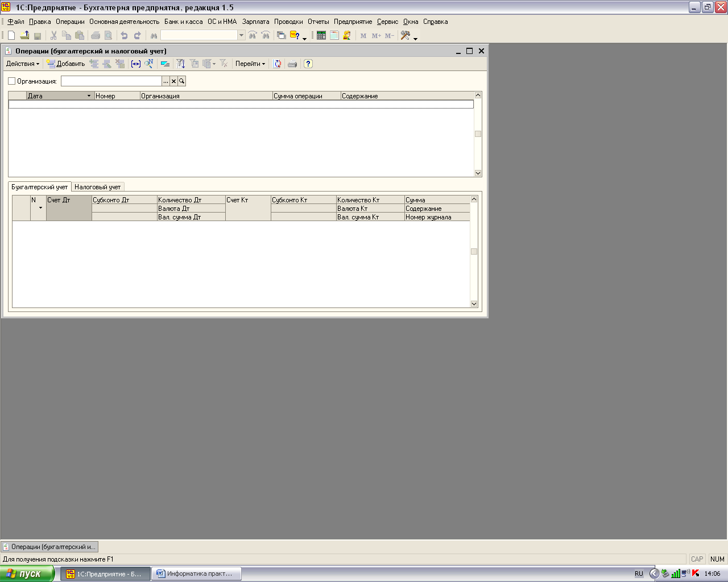Click the Счет Кт column header
Image resolution: width=728 pixels, height=582 pixels.
coord(248,208)
